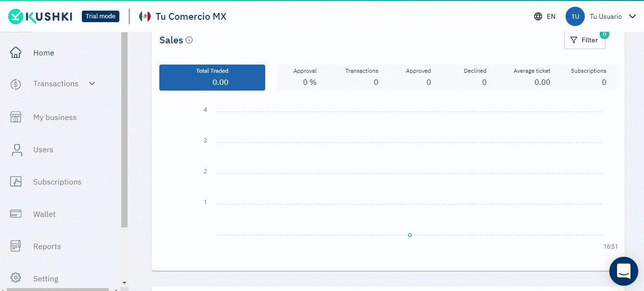
Task: Open Reports section
Action: point(47,247)
